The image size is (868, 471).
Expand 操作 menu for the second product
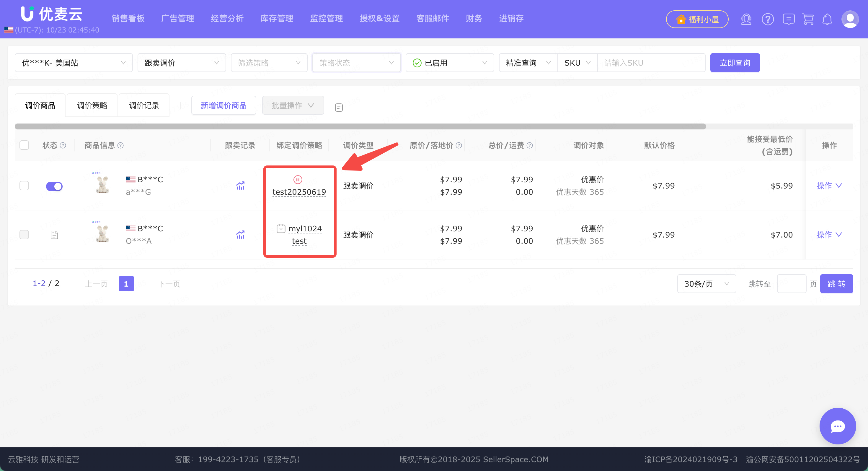(x=829, y=235)
